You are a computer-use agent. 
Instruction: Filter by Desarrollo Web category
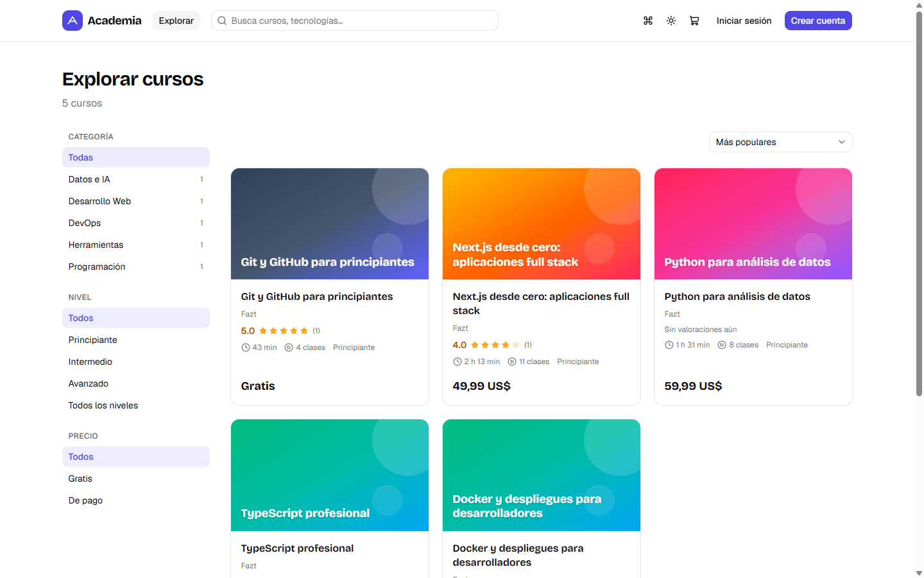[136, 201]
